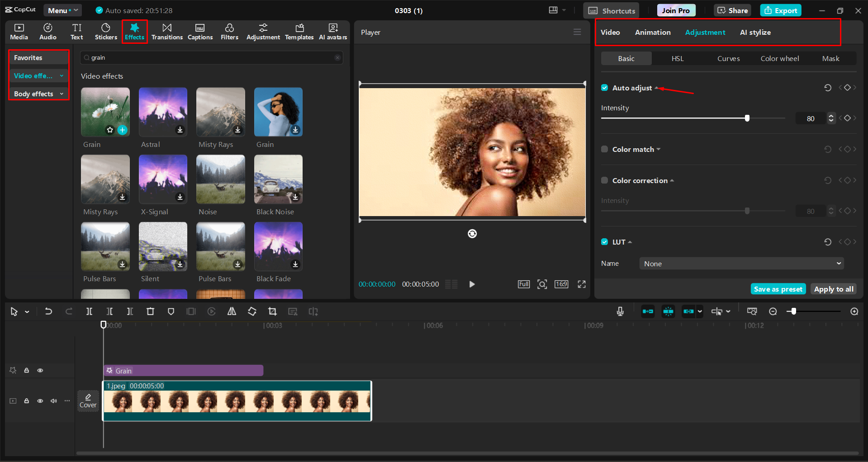Click the Intensity slider handle
Viewport: 868px width, 462px height.
747,118
